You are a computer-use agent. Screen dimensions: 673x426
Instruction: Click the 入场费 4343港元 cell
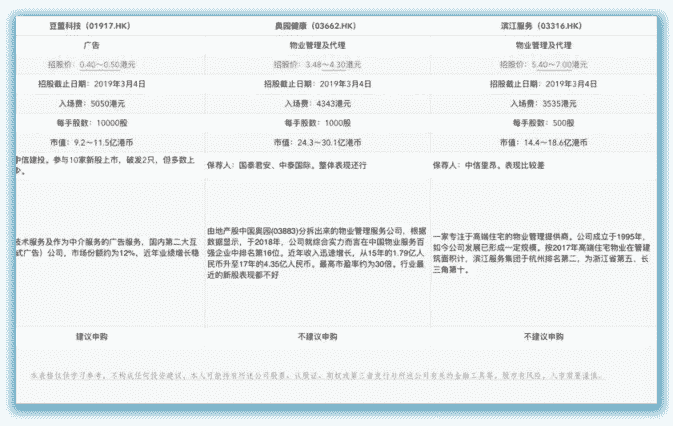(x=319, y=103)
